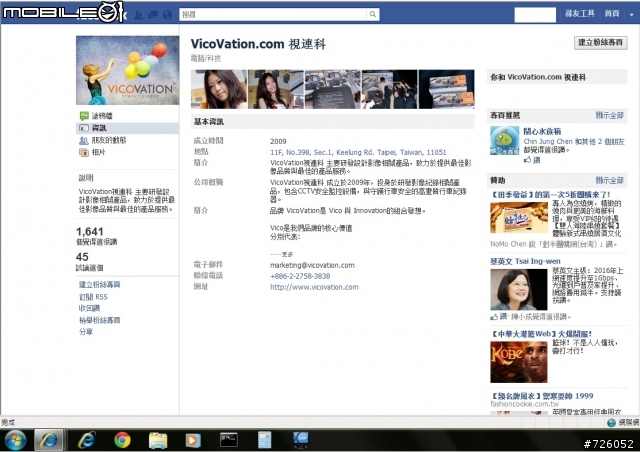This screenshot has height=452, width=640.
Task: Click the 建立粉絲專頁 link in left sidebar
Action: (99, 285)
